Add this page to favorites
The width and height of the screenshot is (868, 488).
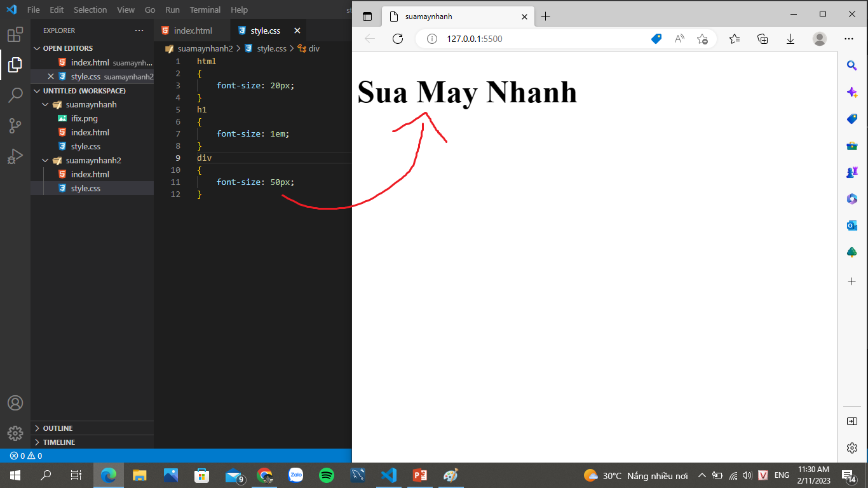[x=702, y=39]
